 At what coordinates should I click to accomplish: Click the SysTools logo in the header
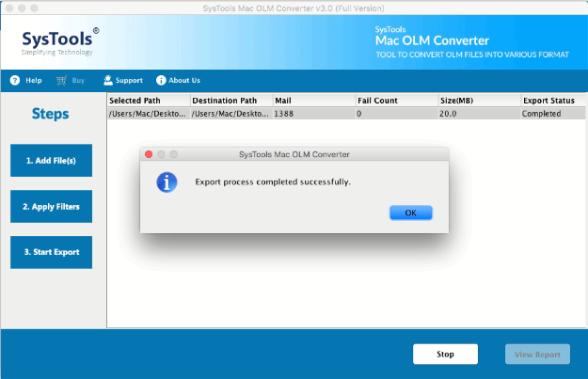tap(60, 41)
